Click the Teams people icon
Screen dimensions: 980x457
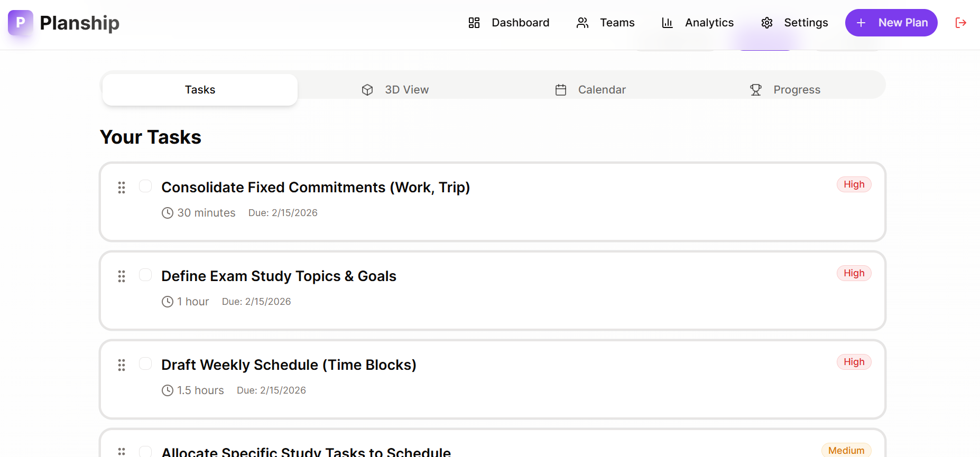[582, 23]
